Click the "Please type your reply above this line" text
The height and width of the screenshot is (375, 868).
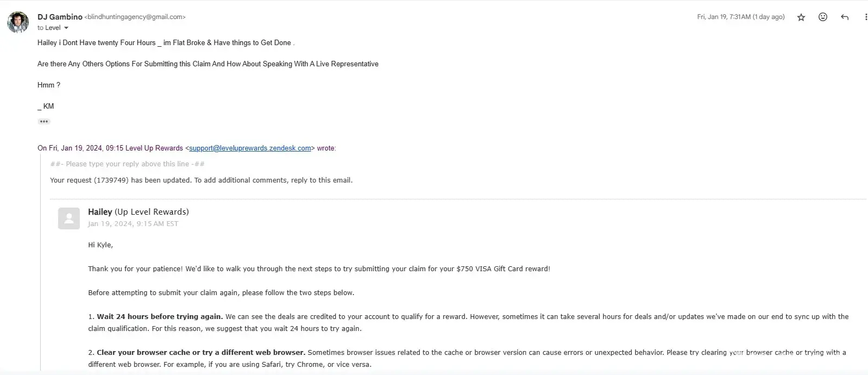[x=128, y=164]
